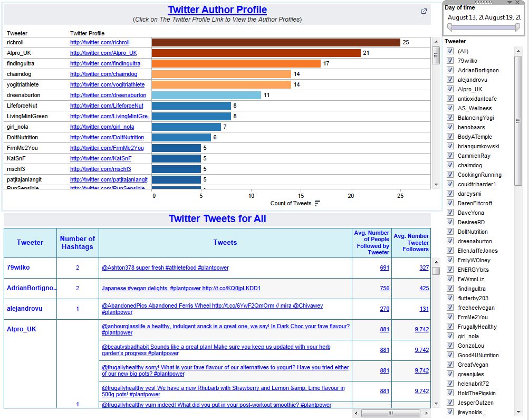This screenshot has height=420, width=529.
Task: Open the Rhubarb with Strawberry tweet link
Action: (223, 392)
